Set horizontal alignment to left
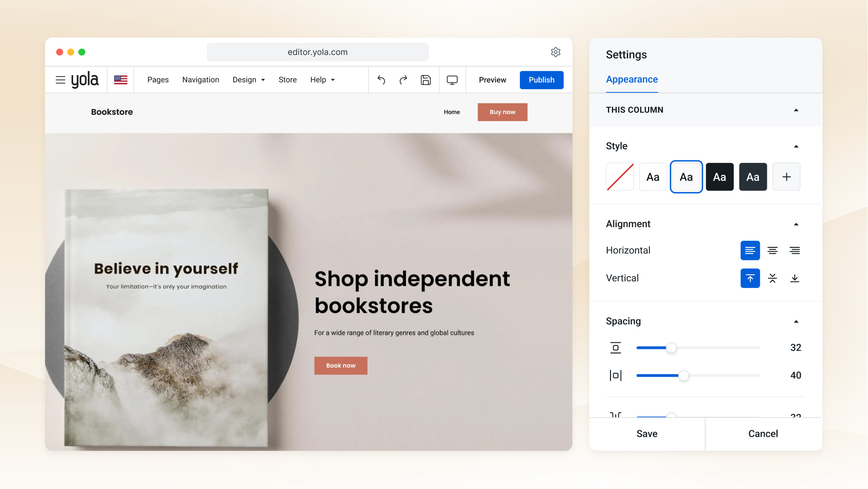This screenshot has height=489, width=868. [750, 250]
